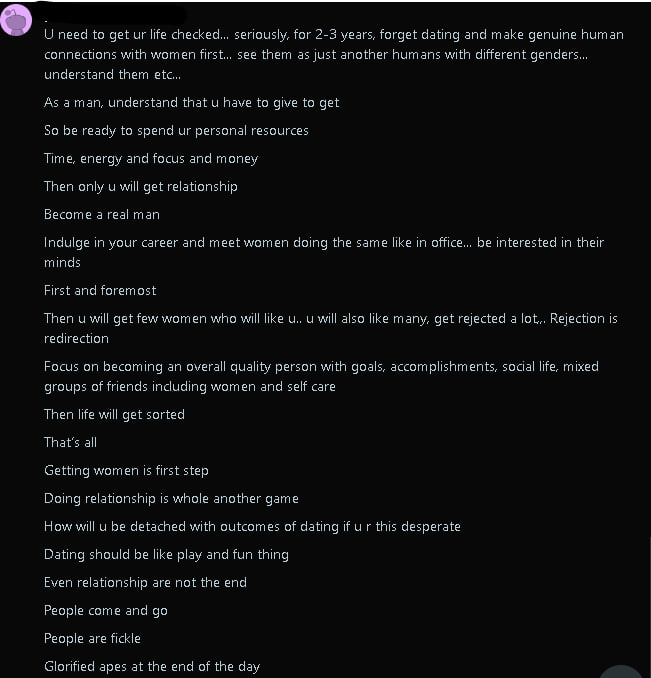Image resolution: width=651 pixels, height=678 pixels.
Task: Click the paragraph starting "Indulge in your career"
Action: (323, 252)
